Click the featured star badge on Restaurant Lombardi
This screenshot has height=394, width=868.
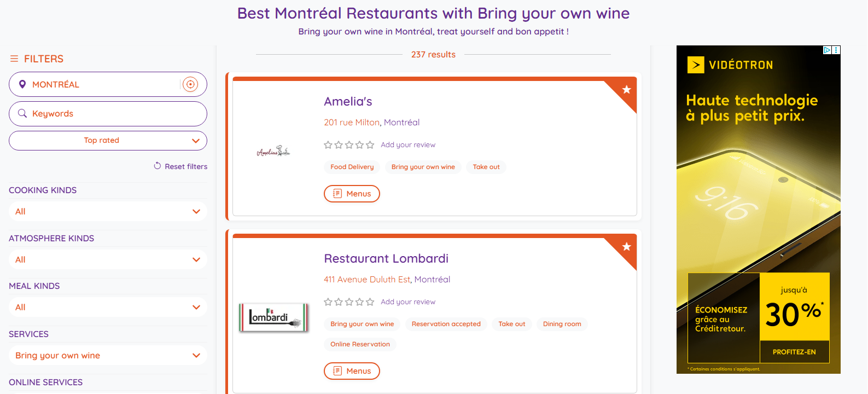[x=626, y=247]
